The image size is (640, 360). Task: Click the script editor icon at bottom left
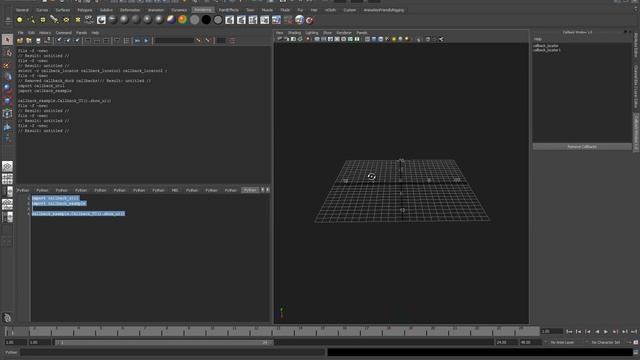click(x=7, y=317)
